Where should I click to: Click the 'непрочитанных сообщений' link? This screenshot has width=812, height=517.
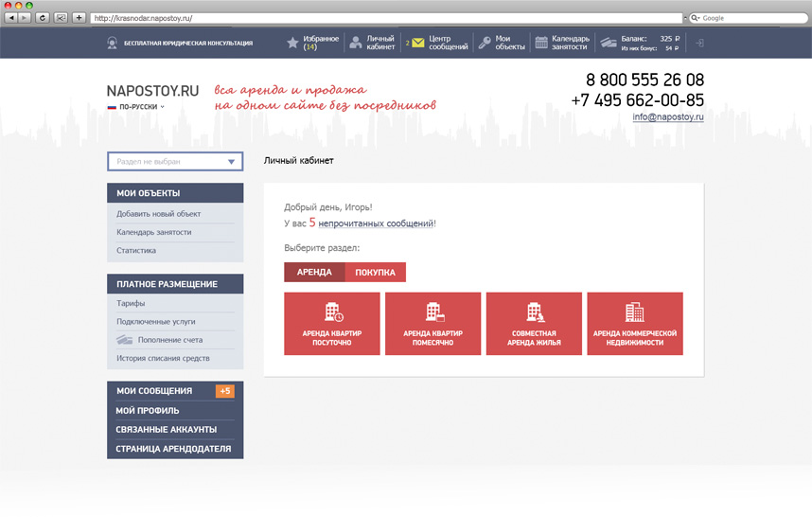pyautogui.click(x=376, y=223)
